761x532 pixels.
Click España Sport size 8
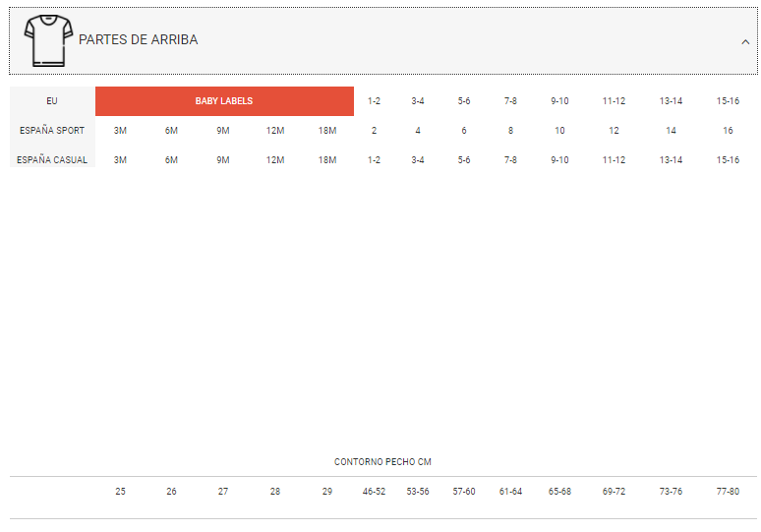point(510,131)
